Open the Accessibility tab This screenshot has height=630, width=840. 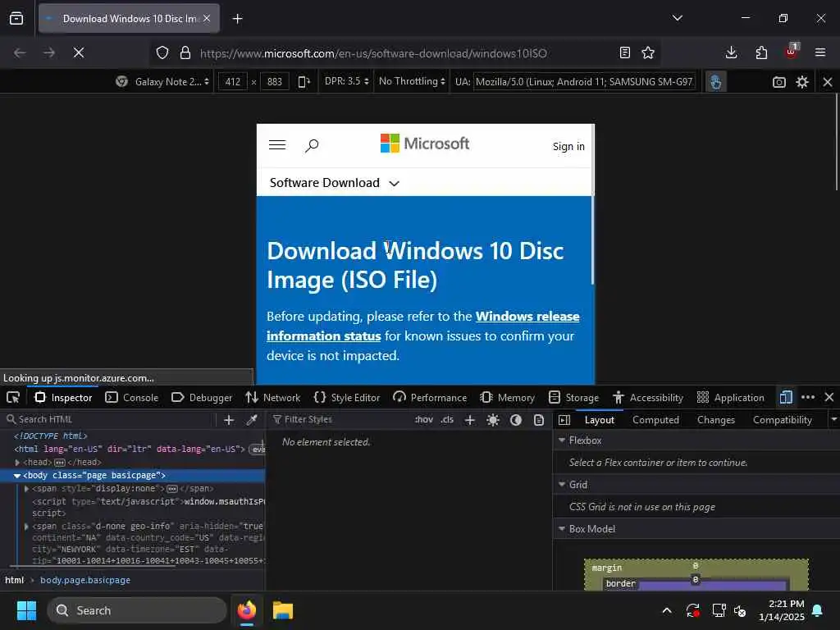click(648, 398)
